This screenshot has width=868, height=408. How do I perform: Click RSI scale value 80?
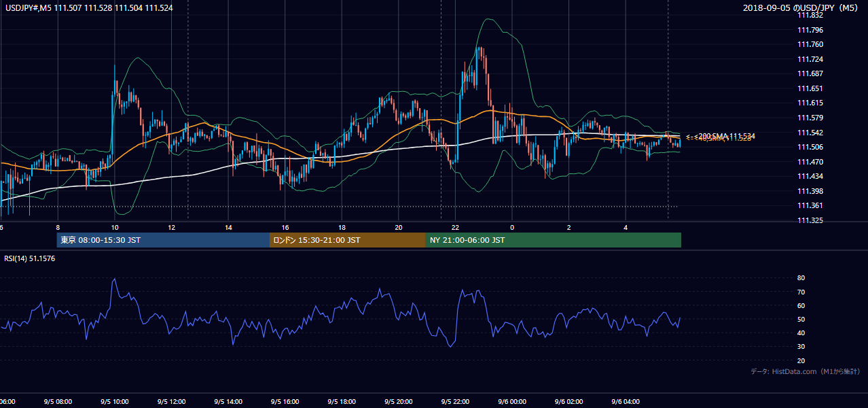coord(801,278)
